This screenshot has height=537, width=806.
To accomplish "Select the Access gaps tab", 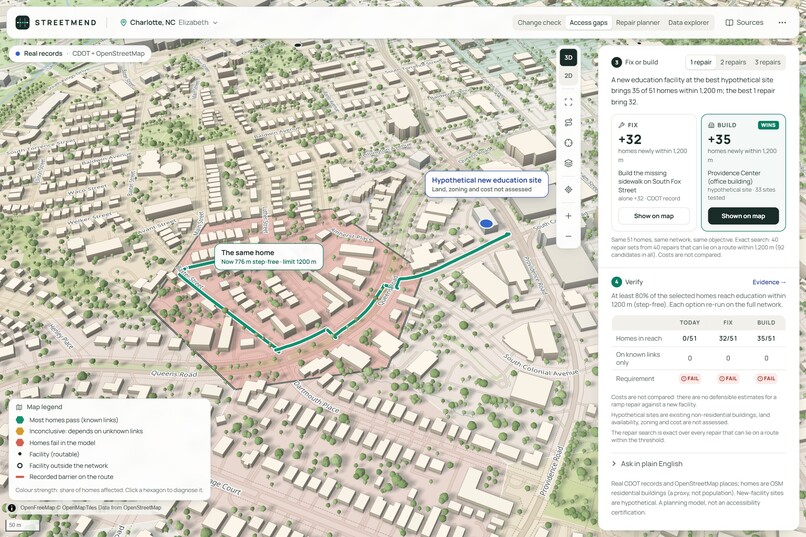I will coord(588,23).
